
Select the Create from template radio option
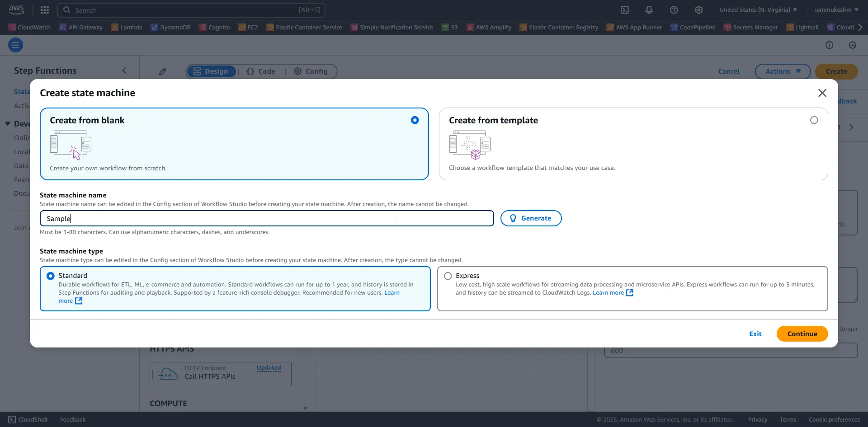814,120
